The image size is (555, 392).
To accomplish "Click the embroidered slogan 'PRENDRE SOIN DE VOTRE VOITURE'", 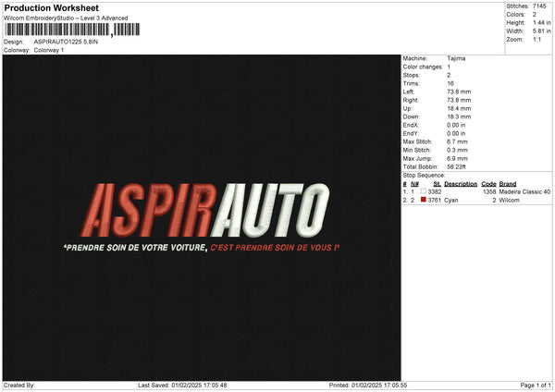I will (x=135, y=248).
